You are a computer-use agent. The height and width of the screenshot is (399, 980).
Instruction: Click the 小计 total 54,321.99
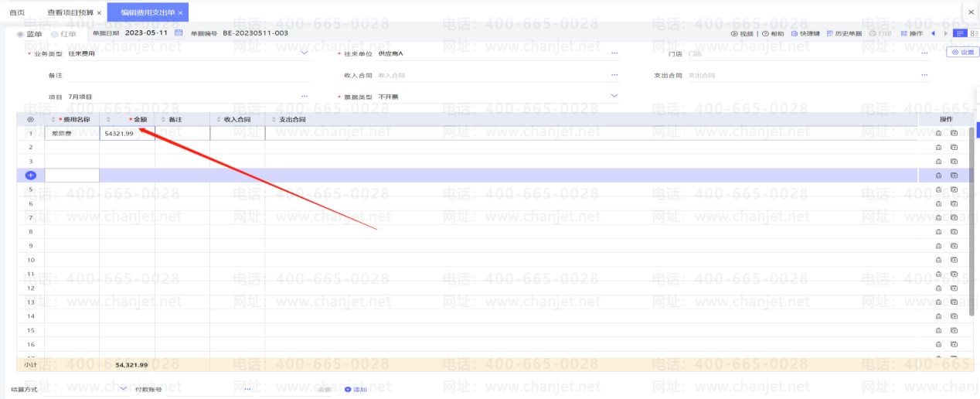[131, 364]
